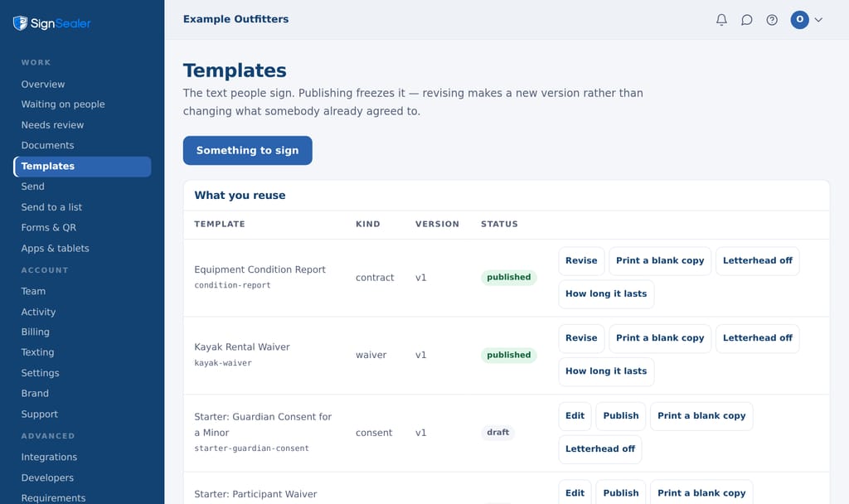
Task: Click published badge for Kayak Rental Waiver
Action: click(x=508, y=355)
